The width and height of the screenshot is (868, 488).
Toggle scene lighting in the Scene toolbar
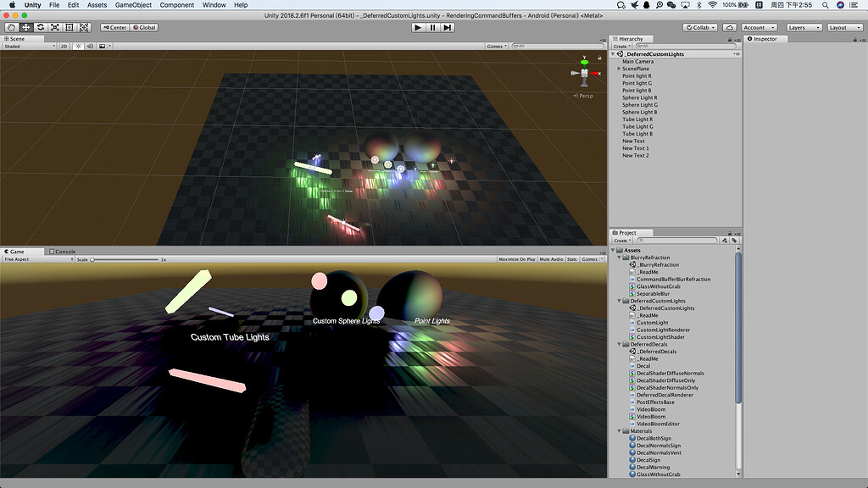tap(78, 46)
